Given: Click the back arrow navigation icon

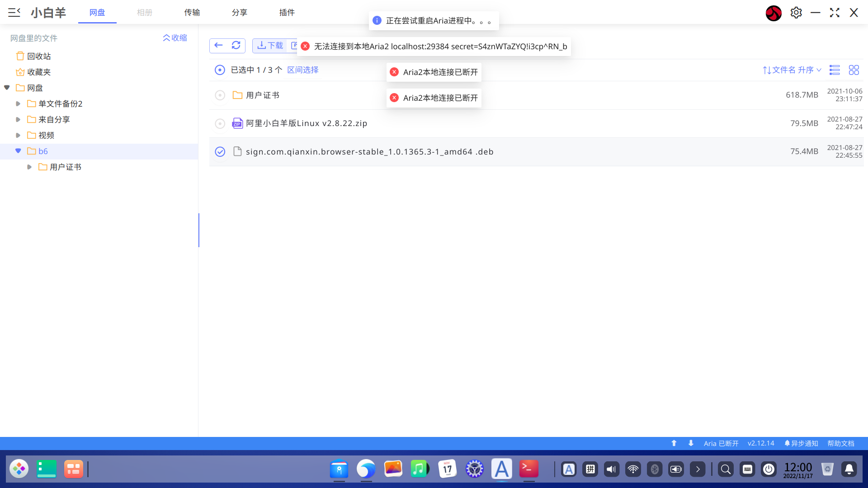Looking at the screenshot, I should (x=218, y=45).
